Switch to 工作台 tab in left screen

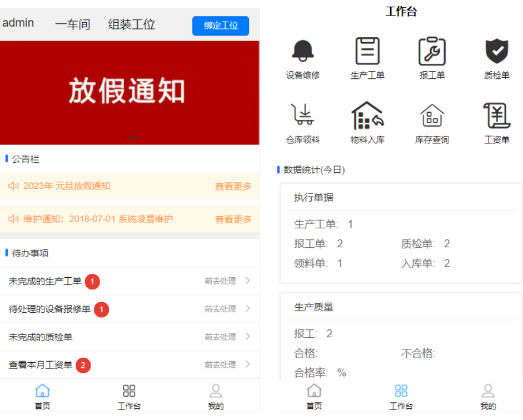coord(129,397)
